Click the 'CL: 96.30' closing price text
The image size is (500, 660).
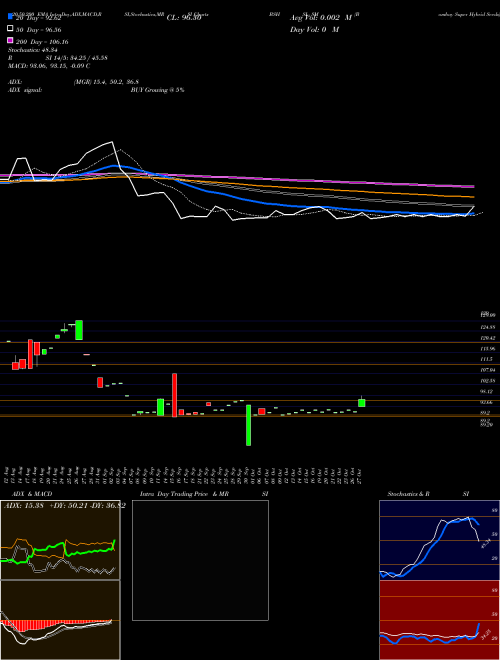[x=184, y=18]
